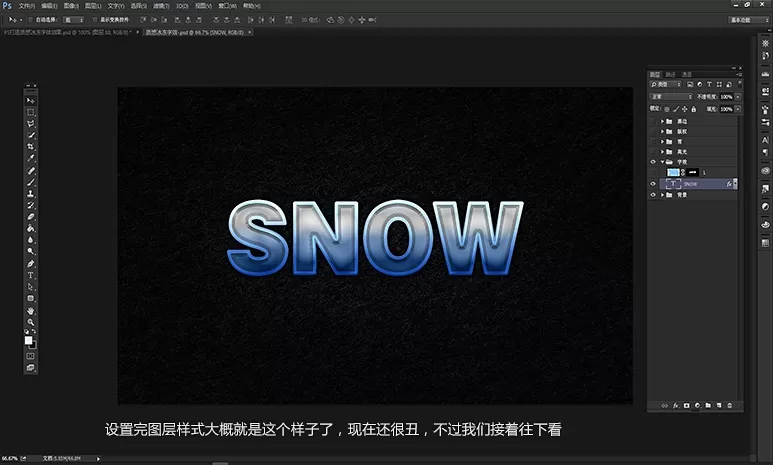Select the Magic Wand tool
773x465 pixels.
pos(31,135)
